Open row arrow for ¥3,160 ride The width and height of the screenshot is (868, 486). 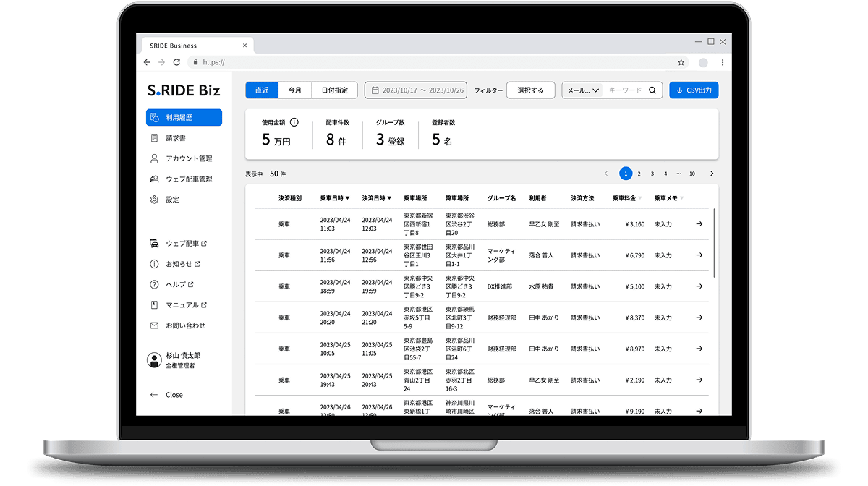pyautogui.click(x=699, y=224)
